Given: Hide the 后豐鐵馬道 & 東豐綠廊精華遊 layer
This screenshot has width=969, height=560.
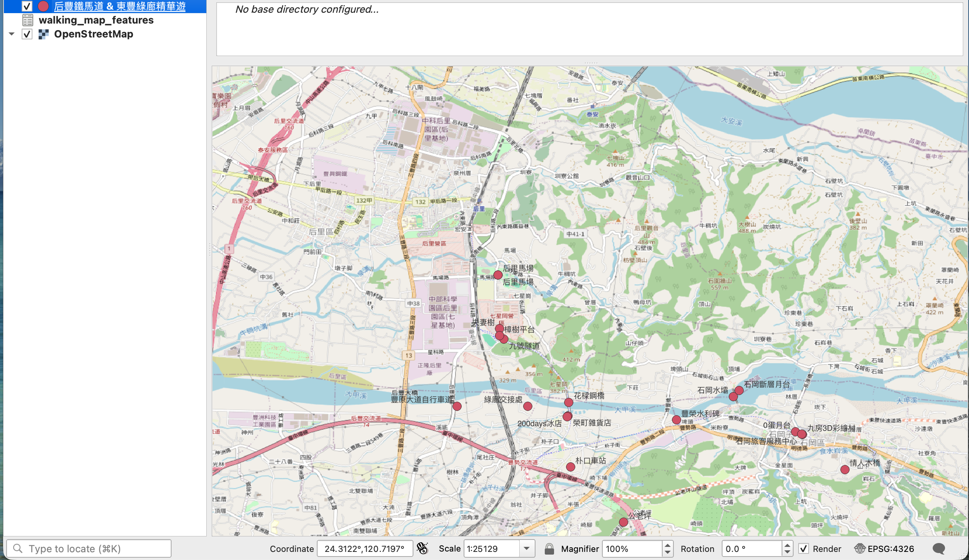Looking at the screenshot, I should [x=27, y=6].
